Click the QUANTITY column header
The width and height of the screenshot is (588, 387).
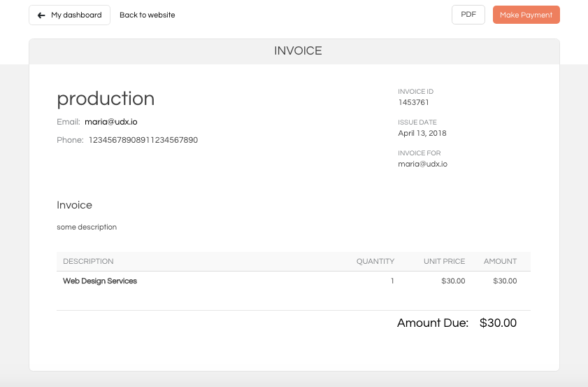(x=375, y=261)
